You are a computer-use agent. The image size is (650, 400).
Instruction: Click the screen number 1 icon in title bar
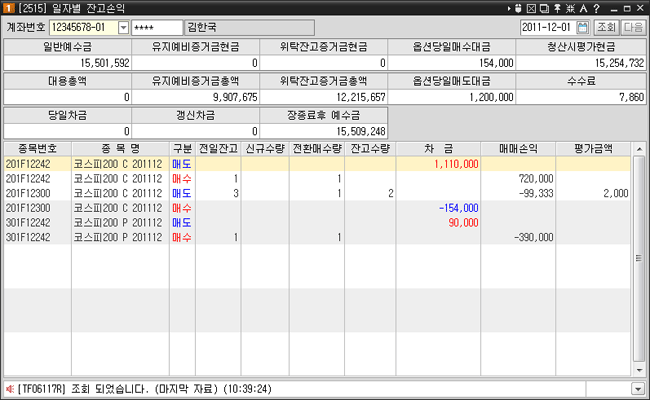pyautogui.click(x=9, y=8)
